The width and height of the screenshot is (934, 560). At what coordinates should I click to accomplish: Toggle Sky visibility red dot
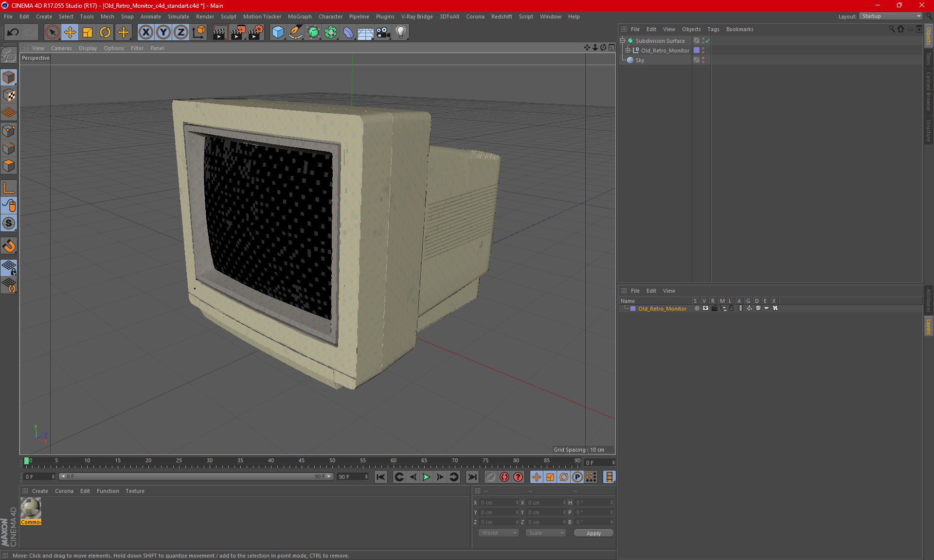pyautogui.click(x=703, y=58)
